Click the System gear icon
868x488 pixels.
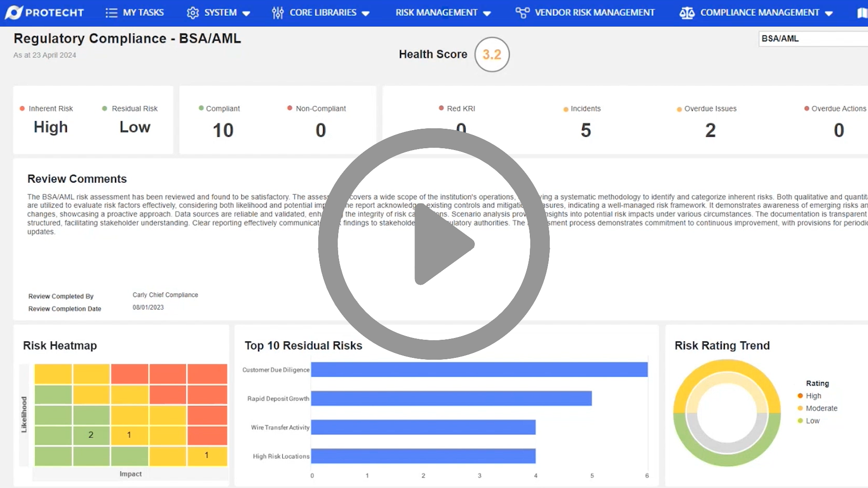(193, 12)
